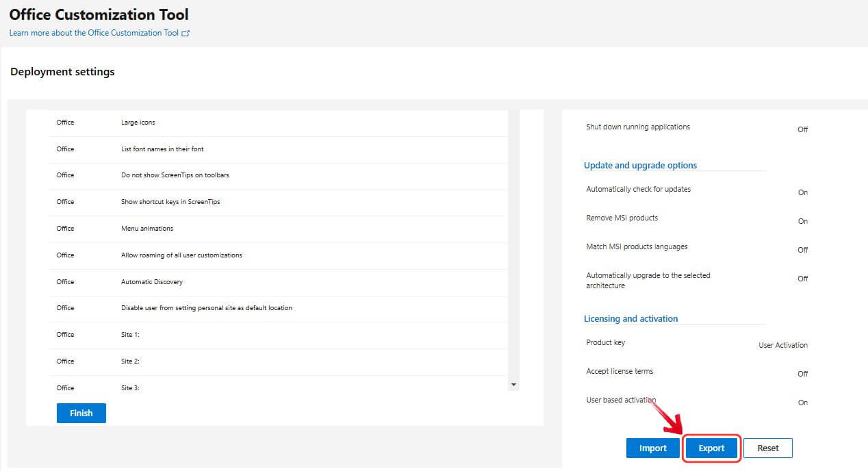Image resolution: width=868 pixels, height=471 pixels.
Task: Select the Site 2: row
Action: tap(279, 361)
